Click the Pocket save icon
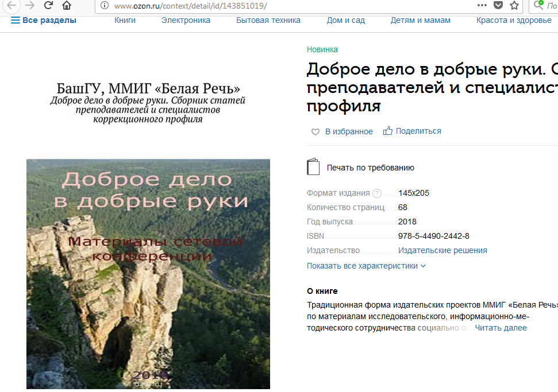Screen dimensions: 558x392 (498, 6)
